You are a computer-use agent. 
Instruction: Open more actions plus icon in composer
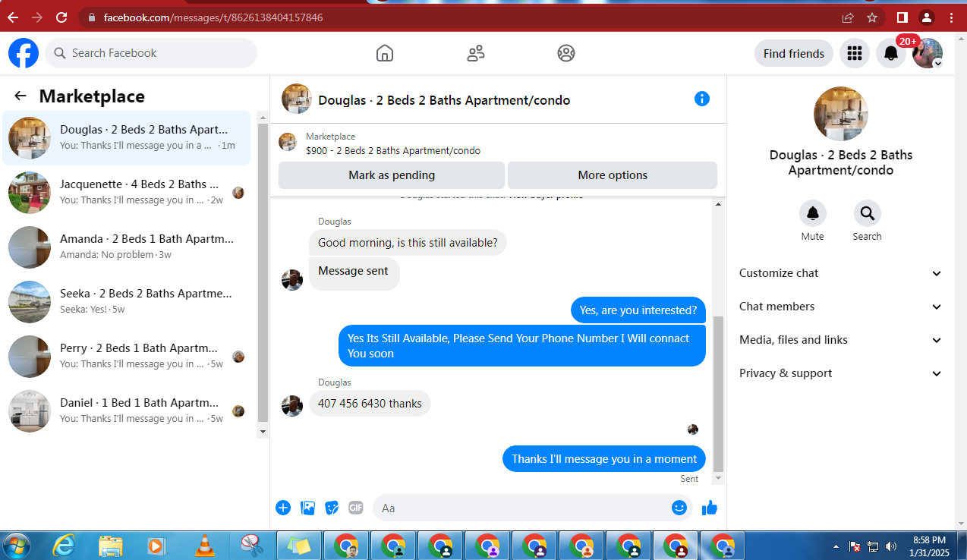[283, 508]
